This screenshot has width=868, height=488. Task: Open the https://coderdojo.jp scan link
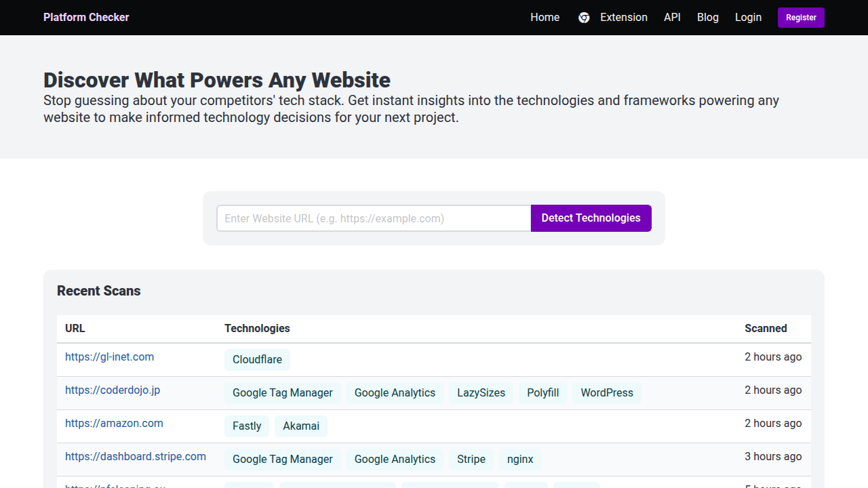(113, 390)
